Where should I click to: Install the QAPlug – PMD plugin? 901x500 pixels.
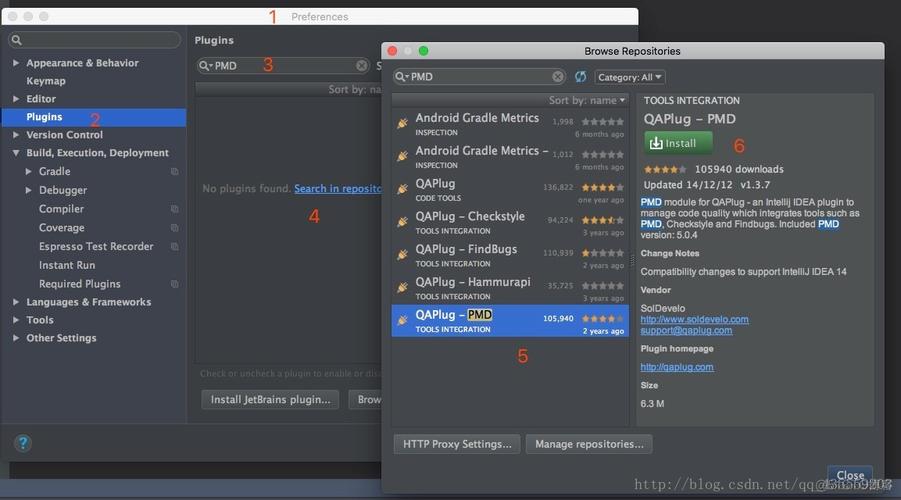678,143
